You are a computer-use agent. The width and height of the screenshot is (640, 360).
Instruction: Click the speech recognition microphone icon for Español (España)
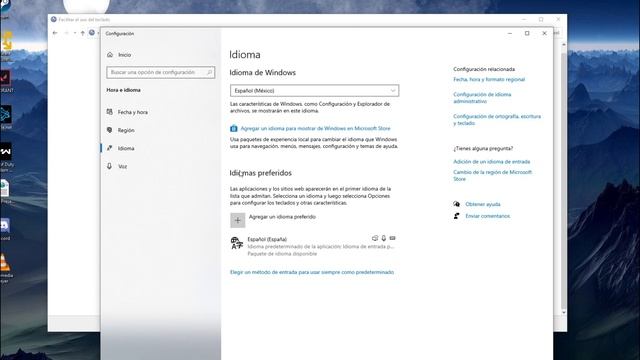[x=384, y=238]
